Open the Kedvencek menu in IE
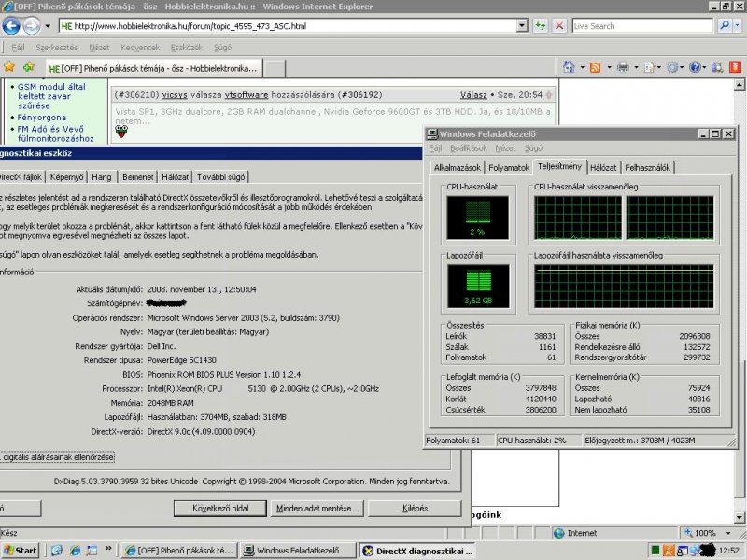 click(x=140, y=48)
